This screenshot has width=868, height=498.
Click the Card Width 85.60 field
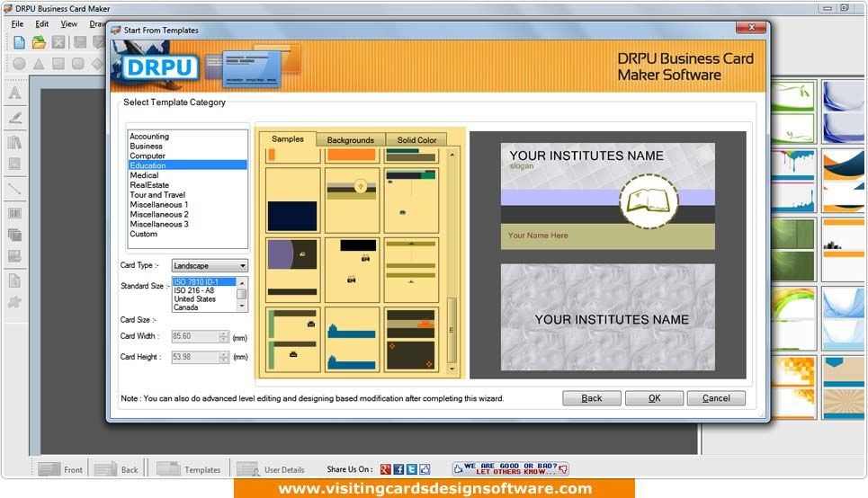195,336
